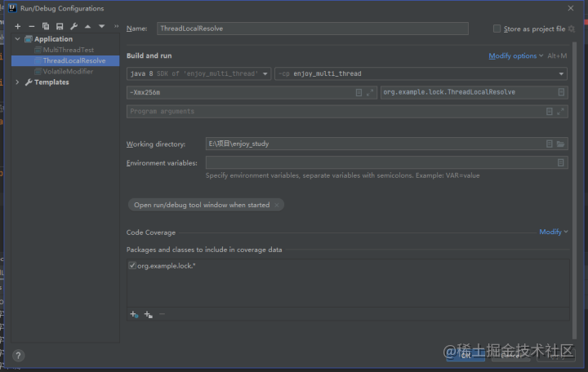Open the Code Coverage Modify dropdown
The height and width of the screenshot is (372, 588).
[x=554, y=232]
